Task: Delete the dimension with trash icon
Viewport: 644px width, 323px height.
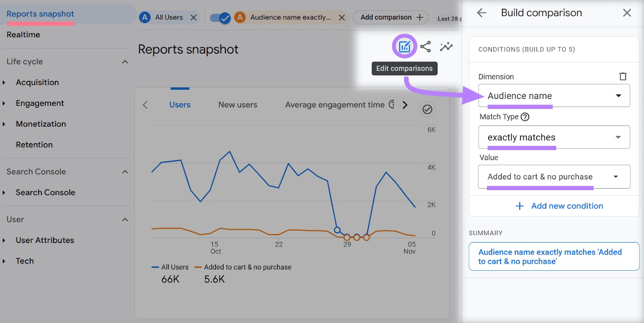Action: point(623,76)
